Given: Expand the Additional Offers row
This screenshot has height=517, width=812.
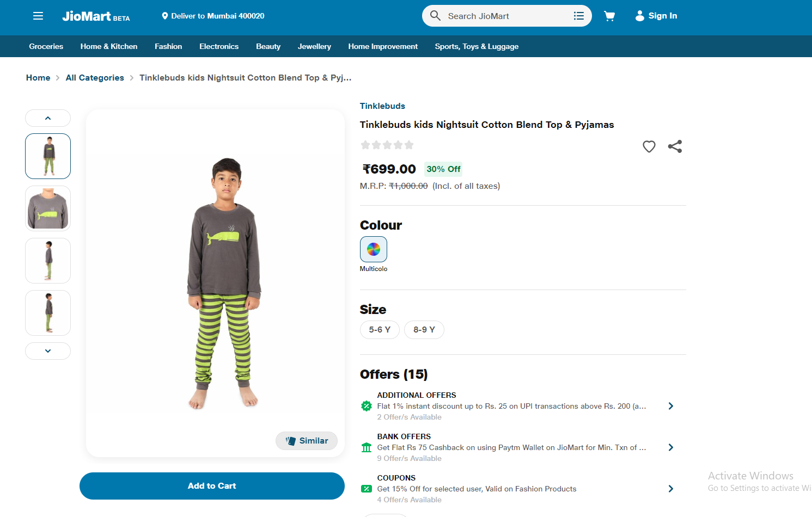Looking at the screenshot, I should pyautogui.click(x=670, y=406).
